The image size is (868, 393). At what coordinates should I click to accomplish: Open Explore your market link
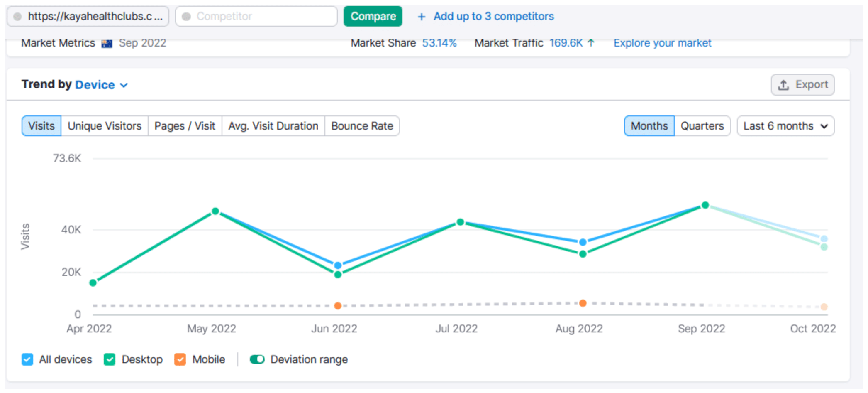(662, 43)
